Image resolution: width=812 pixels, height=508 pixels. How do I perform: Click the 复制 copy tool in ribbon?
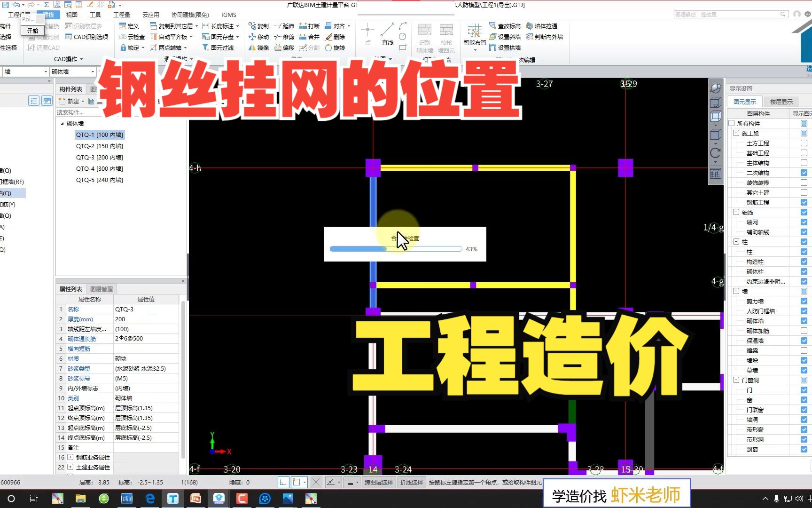[x=258, y=26]
